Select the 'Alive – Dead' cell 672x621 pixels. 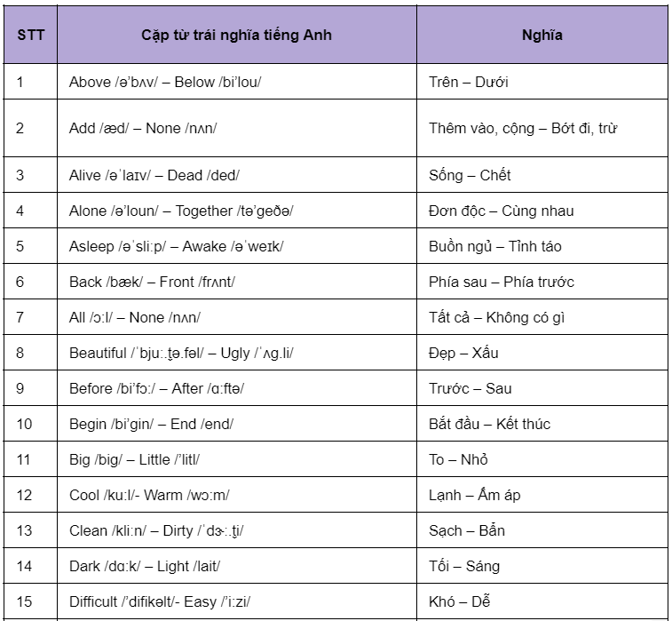(154, 175)
